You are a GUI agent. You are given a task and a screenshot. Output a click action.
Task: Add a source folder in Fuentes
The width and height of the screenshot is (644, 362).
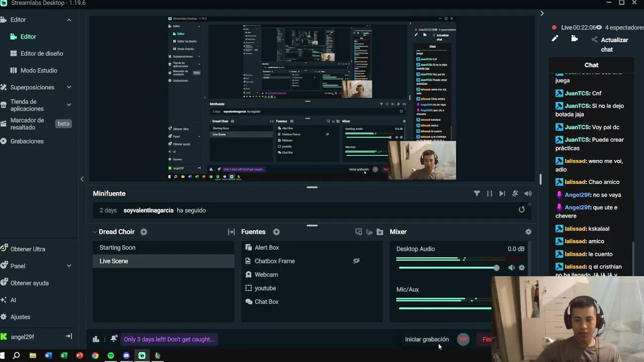[380, 232]
